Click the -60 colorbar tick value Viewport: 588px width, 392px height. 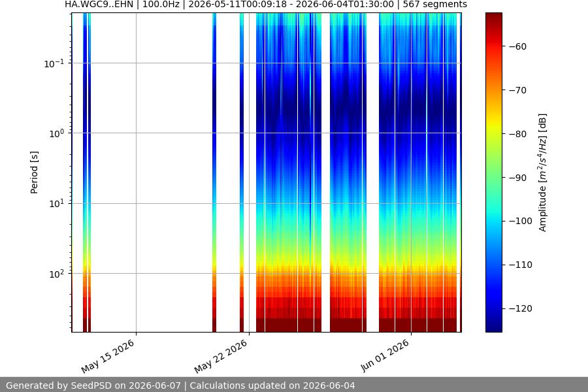click(517, 46)
